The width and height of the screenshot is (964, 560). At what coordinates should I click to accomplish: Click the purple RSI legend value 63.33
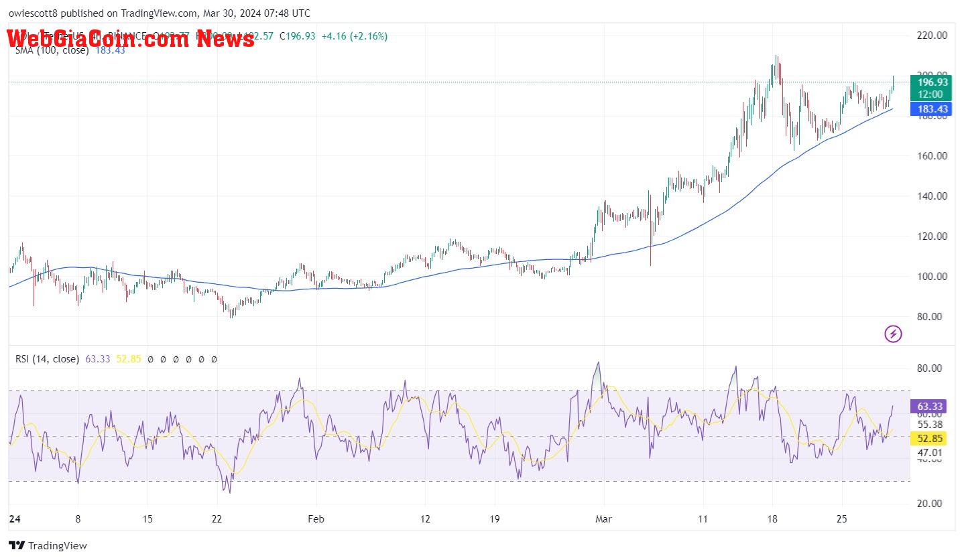click(98, 359)
